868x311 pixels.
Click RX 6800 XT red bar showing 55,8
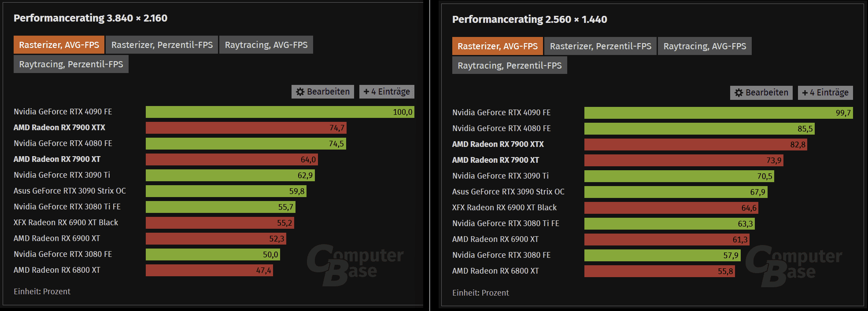tap(659, 271)
